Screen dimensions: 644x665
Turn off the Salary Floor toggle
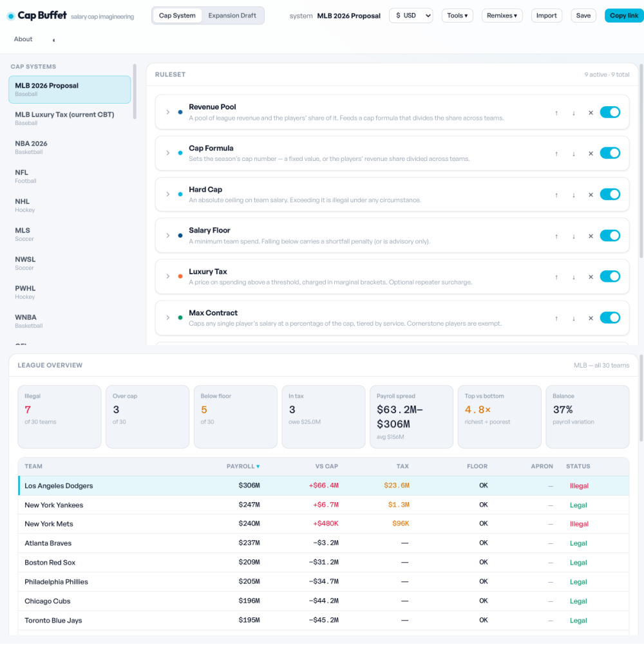point(610,236)
